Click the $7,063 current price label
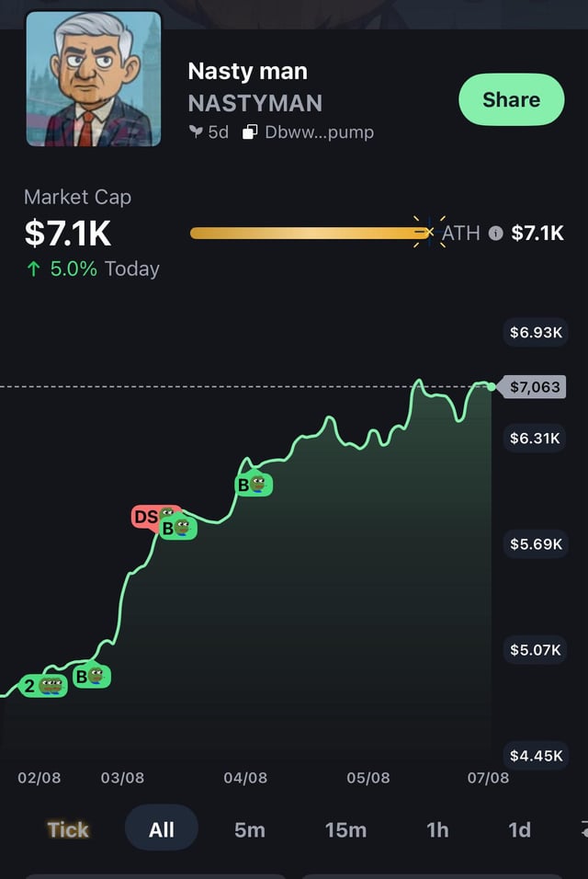 [535, 387]
